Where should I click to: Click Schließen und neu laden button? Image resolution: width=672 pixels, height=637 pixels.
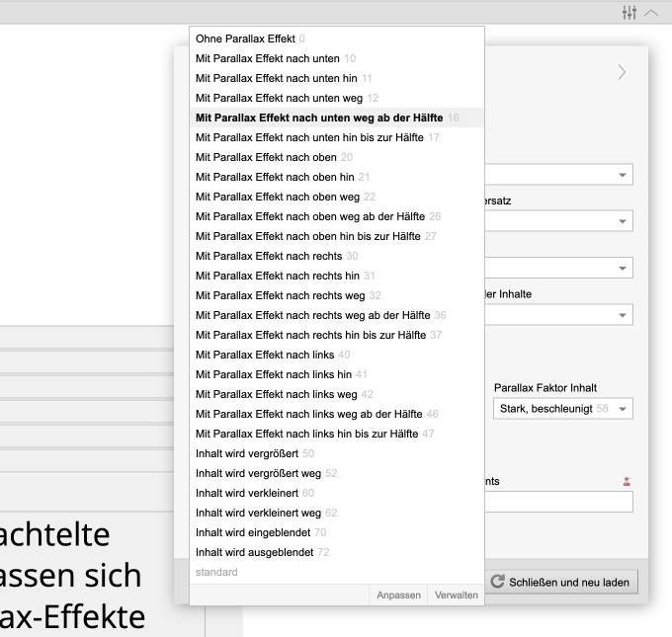click(563, 582)
